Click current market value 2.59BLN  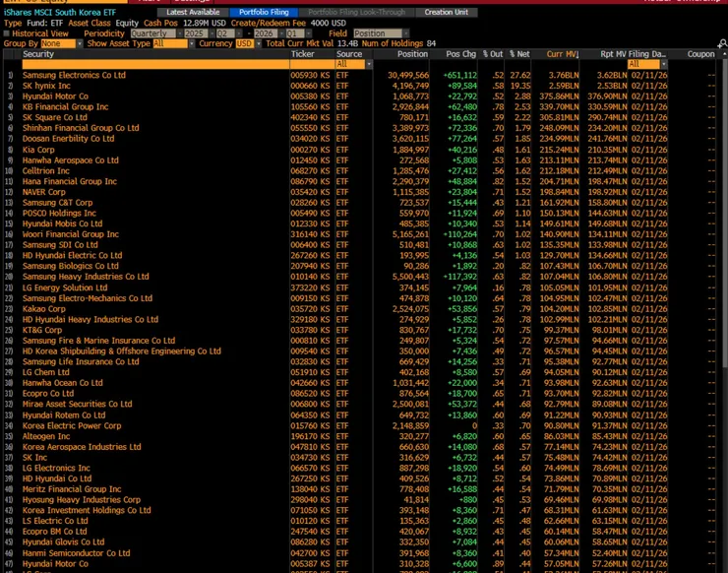(x=564, y=86)
